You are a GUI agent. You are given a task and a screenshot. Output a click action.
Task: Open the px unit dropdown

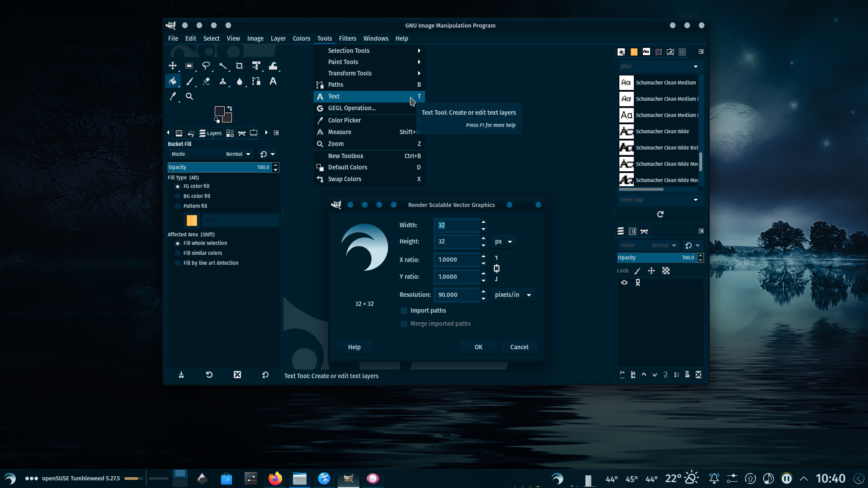pyautogui.click(x=503, y=242)
